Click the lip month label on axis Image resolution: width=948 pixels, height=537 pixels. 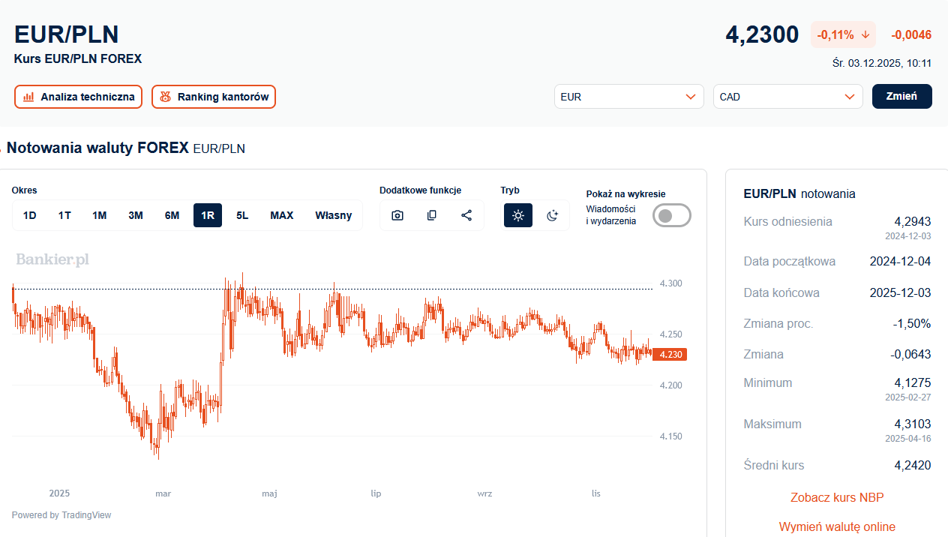(376, 493)
